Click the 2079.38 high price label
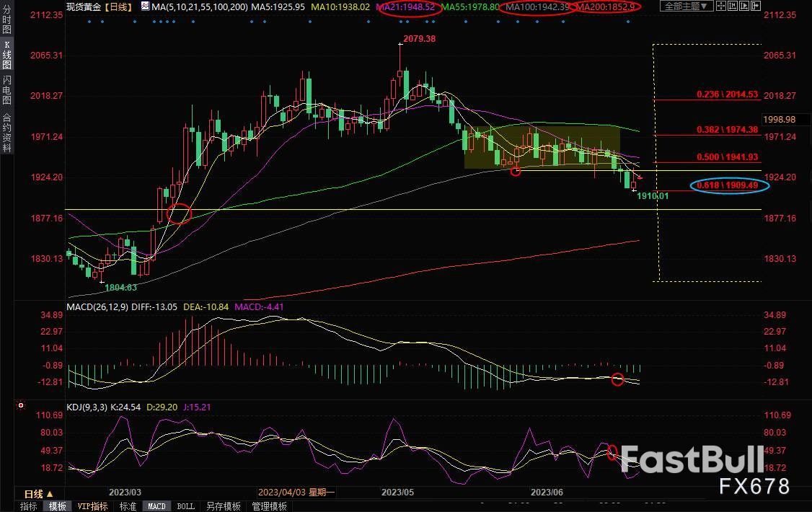 click(420, 39)
